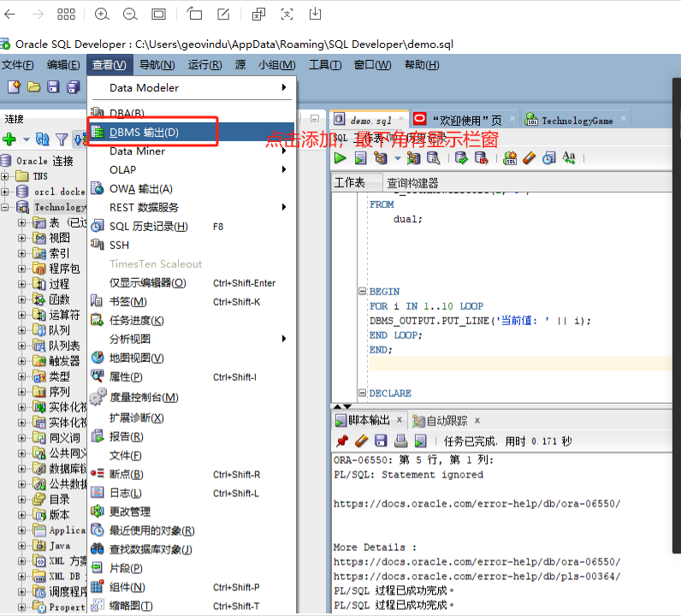
Task: Click the pls-00364 docs URL in output
Action: (477, 577)
